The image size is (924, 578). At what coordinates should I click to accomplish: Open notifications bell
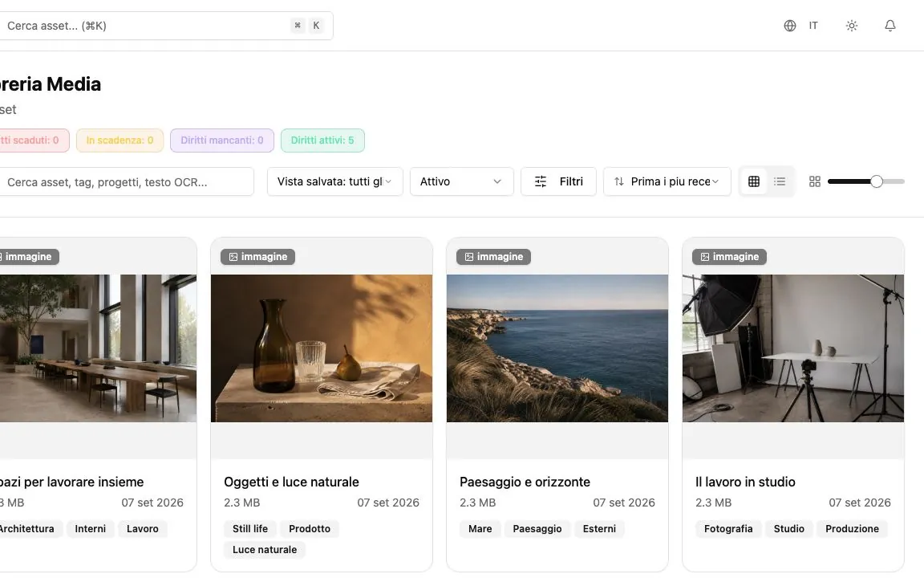pos(890,26)
